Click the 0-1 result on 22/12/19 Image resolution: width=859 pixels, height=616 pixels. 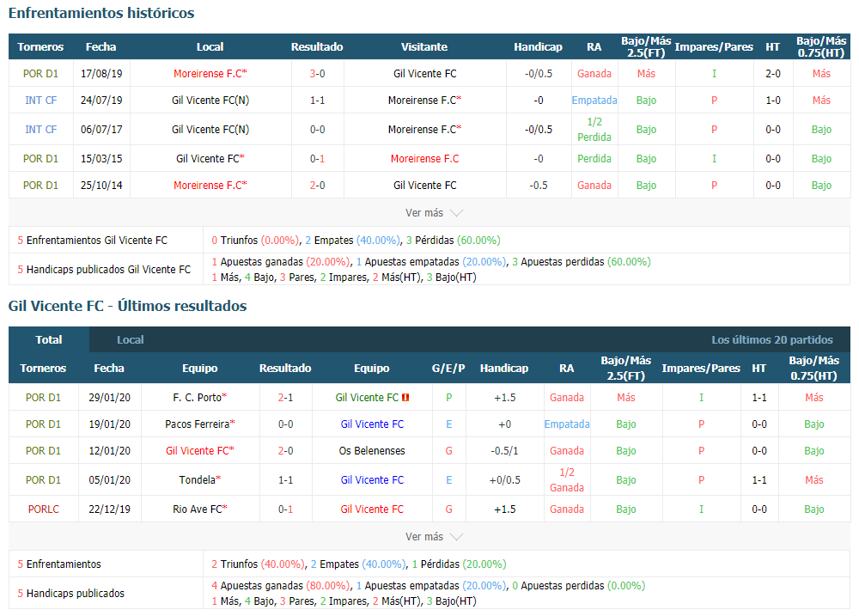coord(285,509)
